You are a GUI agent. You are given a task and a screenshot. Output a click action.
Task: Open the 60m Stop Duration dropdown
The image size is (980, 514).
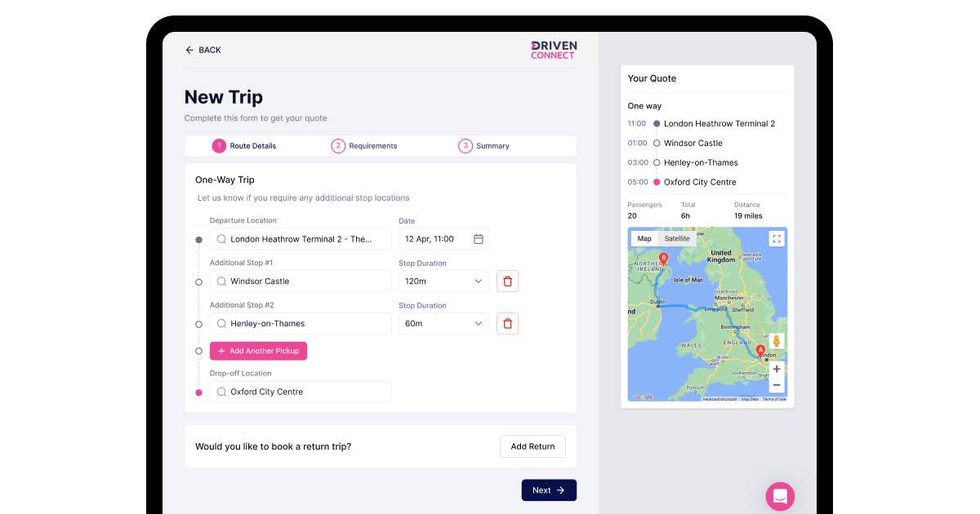444,324
